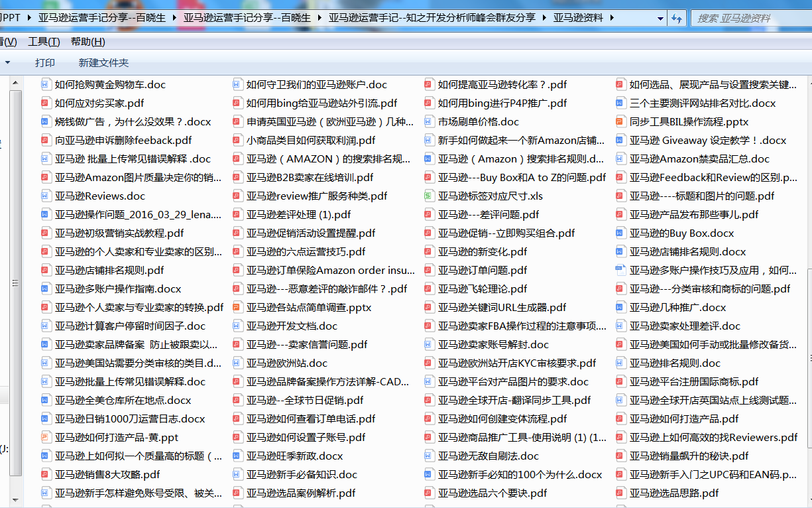812x508 pixels.
Task: Click the icon of 亚马逊几种推广.docx
Action: pos(620,307)
